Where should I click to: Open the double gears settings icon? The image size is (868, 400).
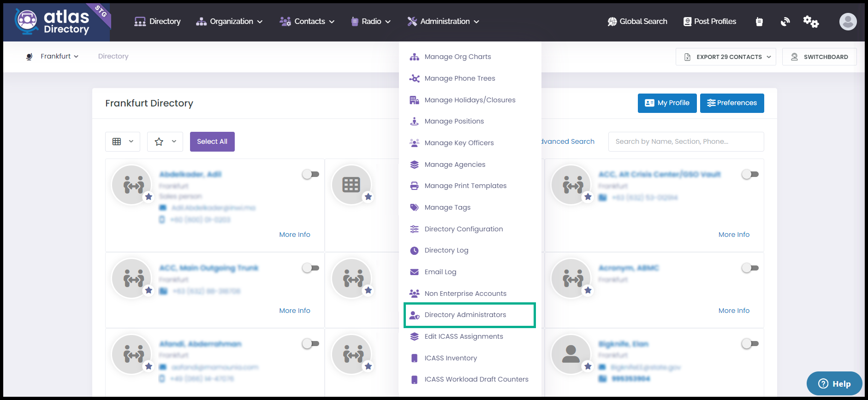click(811, 22)
